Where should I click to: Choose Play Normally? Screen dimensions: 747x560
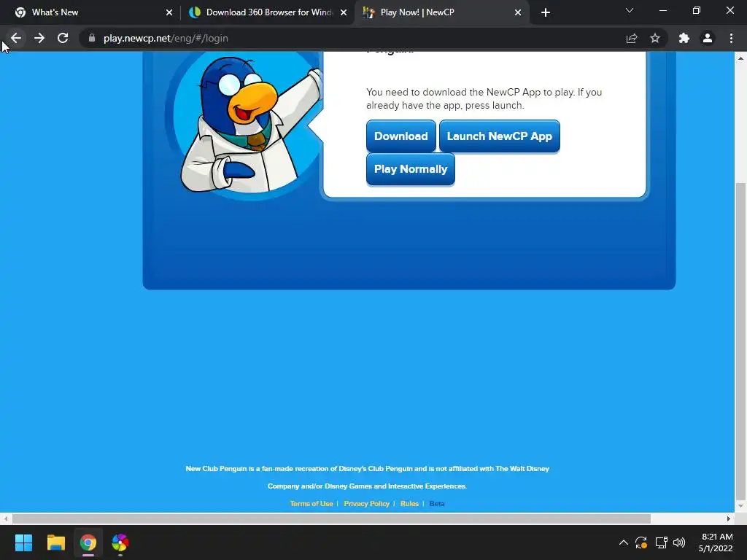tap(410, 169)
